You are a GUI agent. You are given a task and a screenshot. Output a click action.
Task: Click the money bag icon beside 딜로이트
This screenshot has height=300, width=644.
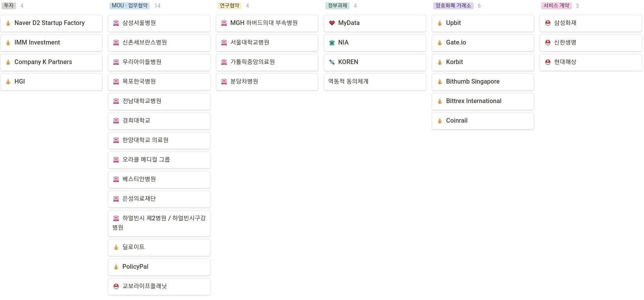point(116,247)
